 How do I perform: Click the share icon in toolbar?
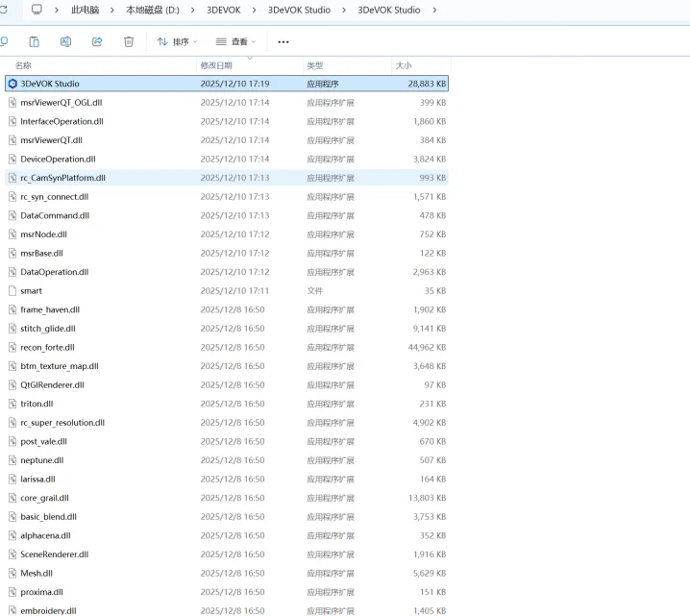click(x=97, y=41)
